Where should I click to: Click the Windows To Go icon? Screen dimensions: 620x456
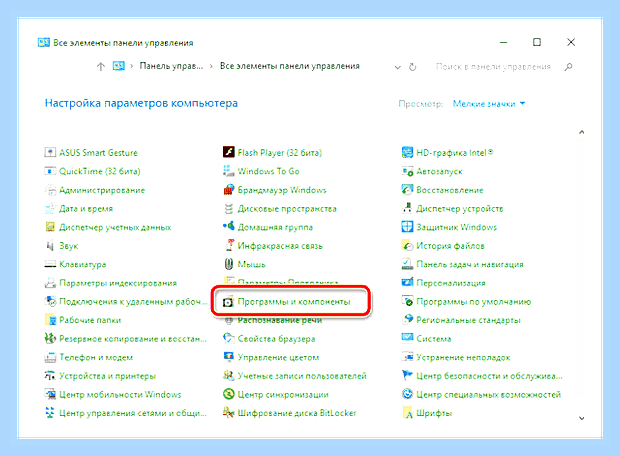point(229,171)
